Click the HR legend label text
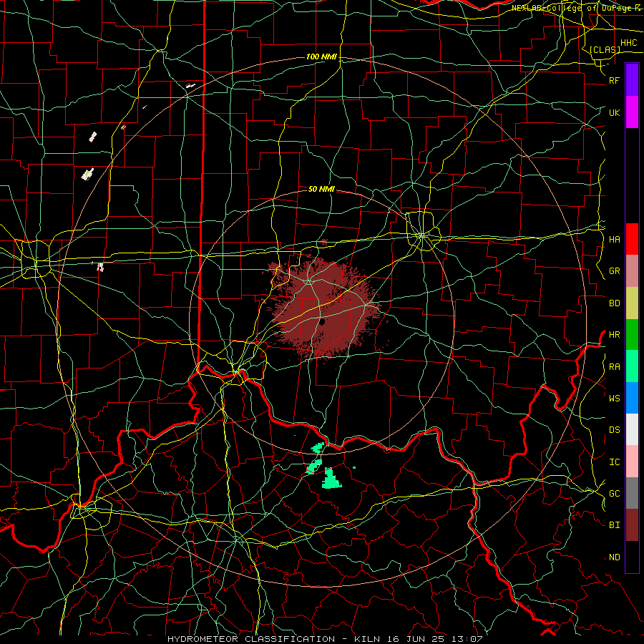This screenshot has width=644, height=644. 615,335
